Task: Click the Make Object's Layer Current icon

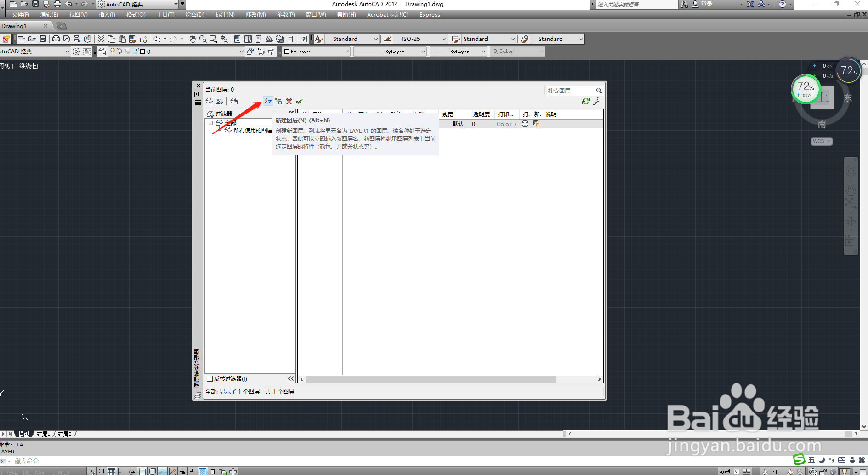Action: point(250,52)
